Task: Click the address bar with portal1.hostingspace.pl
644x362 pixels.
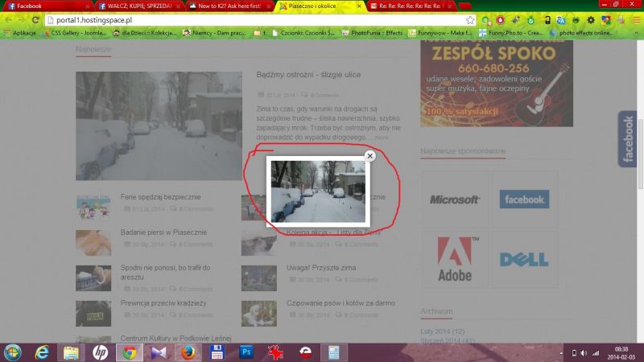Action: coord(259,19)
